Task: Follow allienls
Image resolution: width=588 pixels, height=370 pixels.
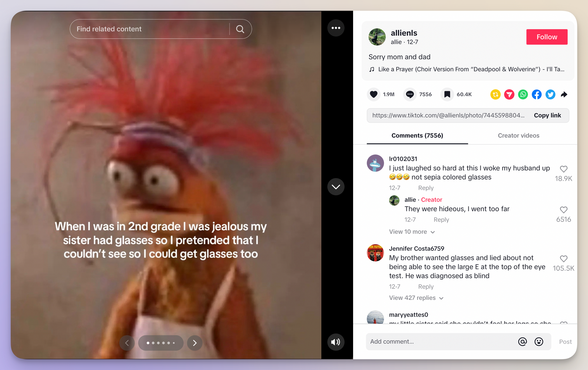Action: pyautogui.click(x=547, y=37)
